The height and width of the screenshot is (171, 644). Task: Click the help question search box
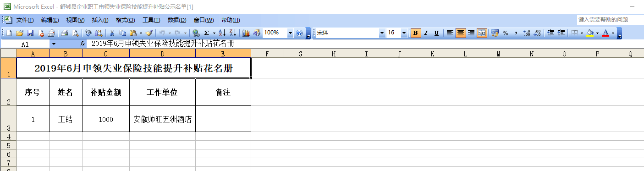click(x=609, y=20)
